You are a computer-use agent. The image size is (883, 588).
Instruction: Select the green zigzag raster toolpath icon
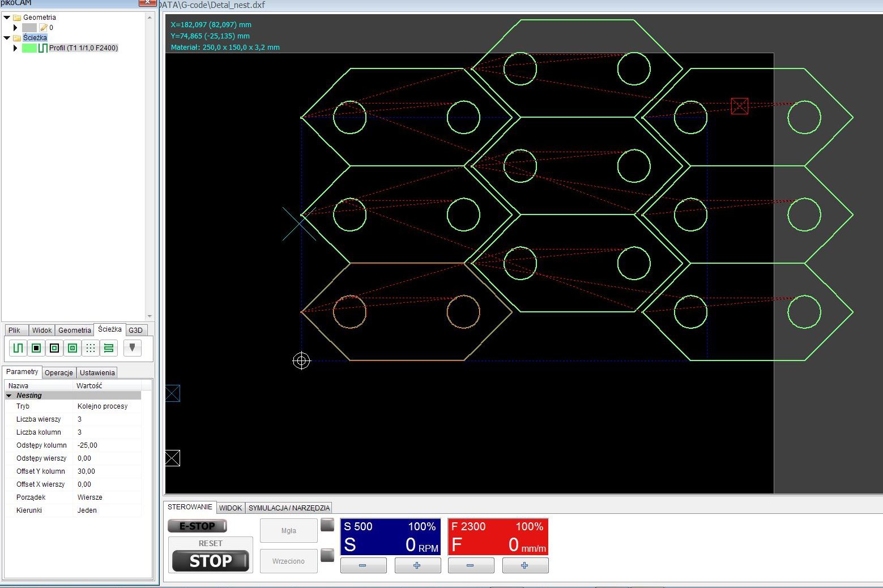(109, 348)
